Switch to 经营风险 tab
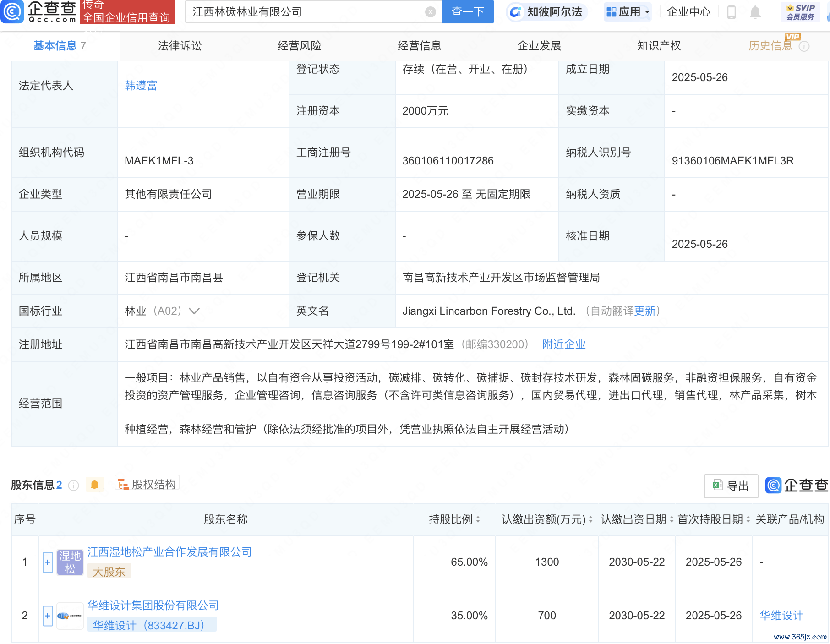 click(x=300, y=46)
